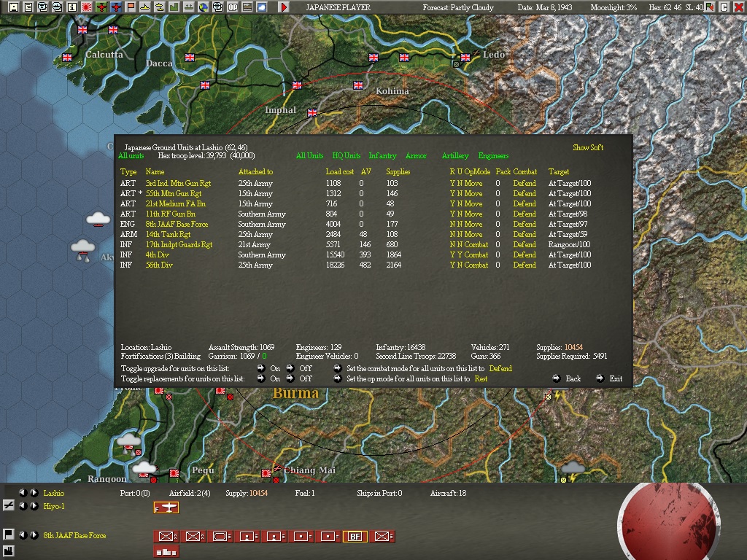The image size is (747, 560).
Task: Click the Japanese rising sun flag icon
Action: click(87, 7)
